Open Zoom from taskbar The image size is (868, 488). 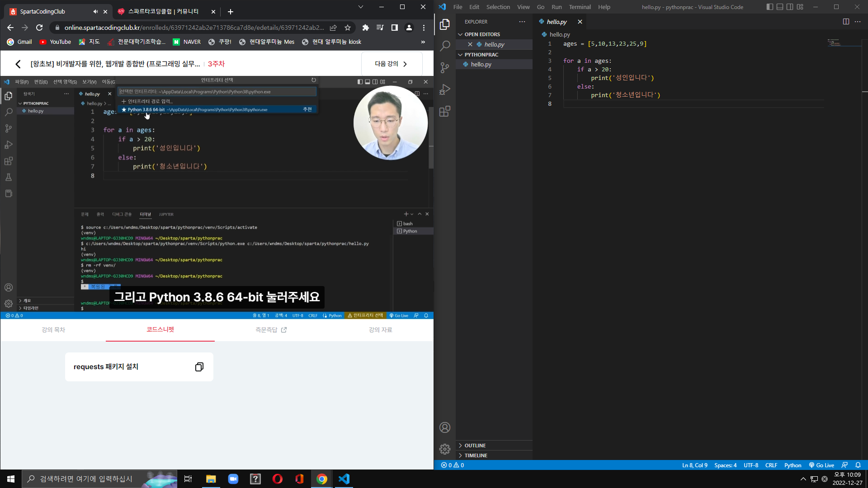pos(233,479)
